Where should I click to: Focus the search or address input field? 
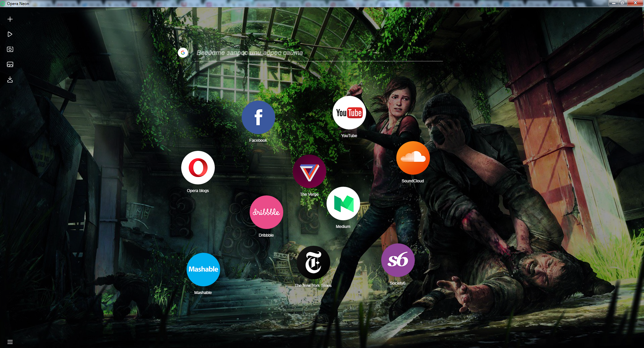(319, 53)
